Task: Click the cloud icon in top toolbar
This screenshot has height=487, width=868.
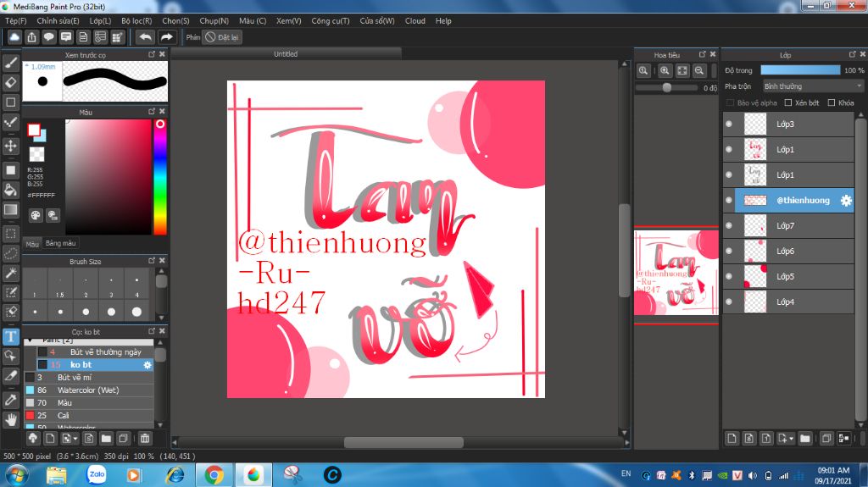Action: click(x=14, y=37)
